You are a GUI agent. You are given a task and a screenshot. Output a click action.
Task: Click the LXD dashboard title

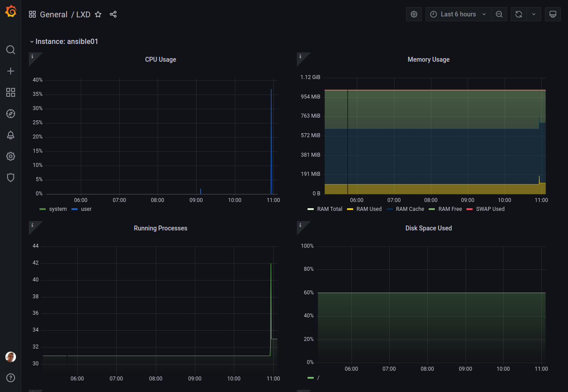[x=83, y=14]
